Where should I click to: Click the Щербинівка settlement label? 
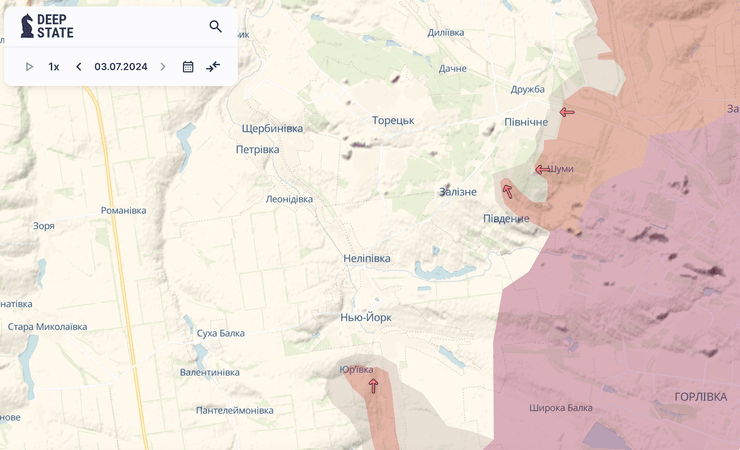click(272, 129)
